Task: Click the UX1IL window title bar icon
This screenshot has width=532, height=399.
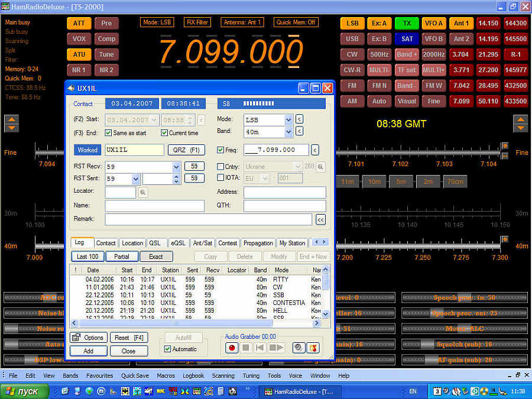Action: click(71, 88)
